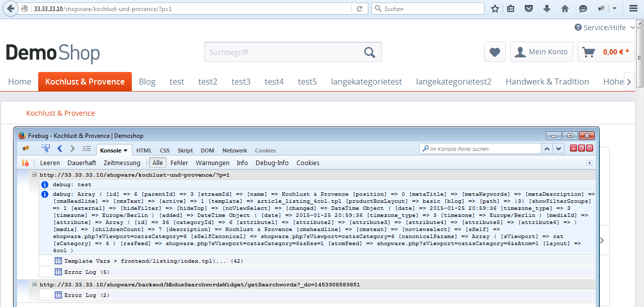This screenshot has width=644, height=307.
Task: Filter console by Warnungen
Action: coord(212,163)
